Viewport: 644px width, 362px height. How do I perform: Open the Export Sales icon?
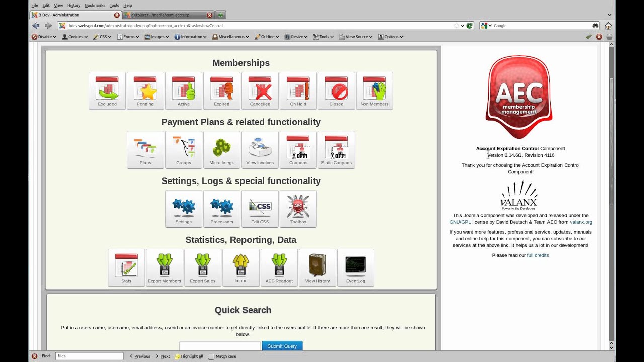point(203,267)
